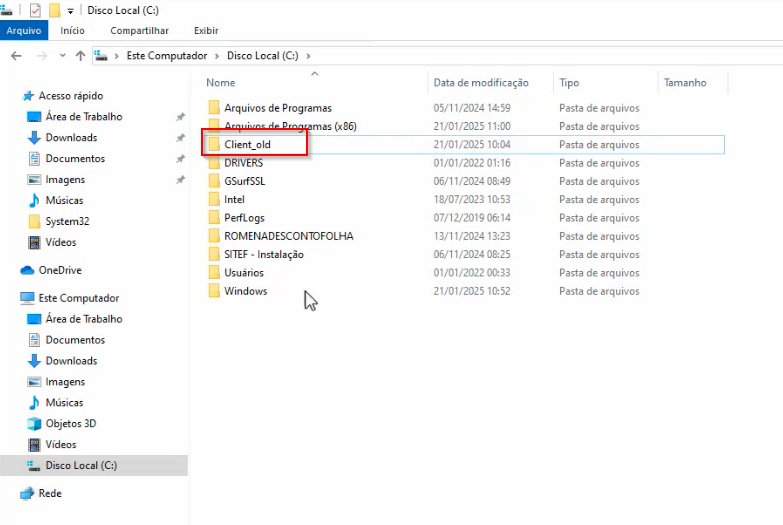Select the GSurfSSL folder
The image size is (783, 525).
pyautogui.click(x=245, y=181)
